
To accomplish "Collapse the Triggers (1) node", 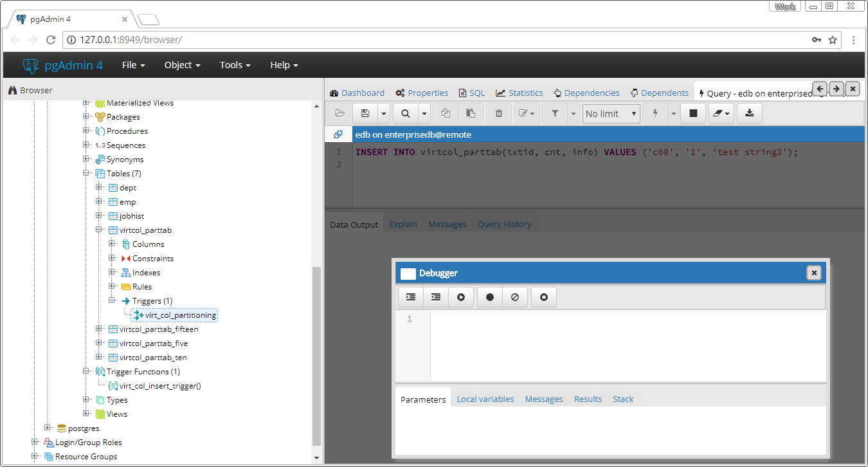I will pyautogui.click(x=112, y=300).
